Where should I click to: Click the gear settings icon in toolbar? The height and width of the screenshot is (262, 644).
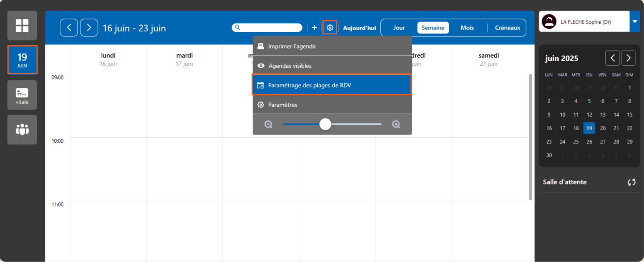[x=330, y=28]
